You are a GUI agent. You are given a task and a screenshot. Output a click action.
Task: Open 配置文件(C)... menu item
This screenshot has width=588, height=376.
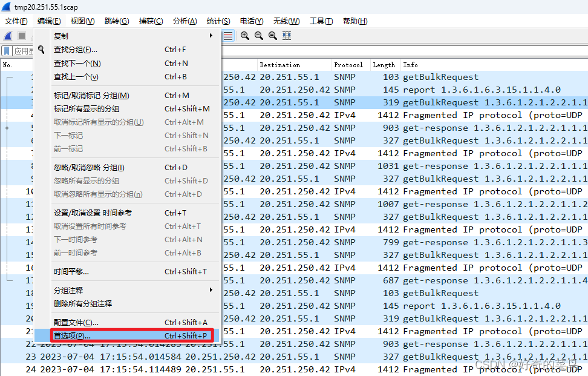click(x=128, y=322)
